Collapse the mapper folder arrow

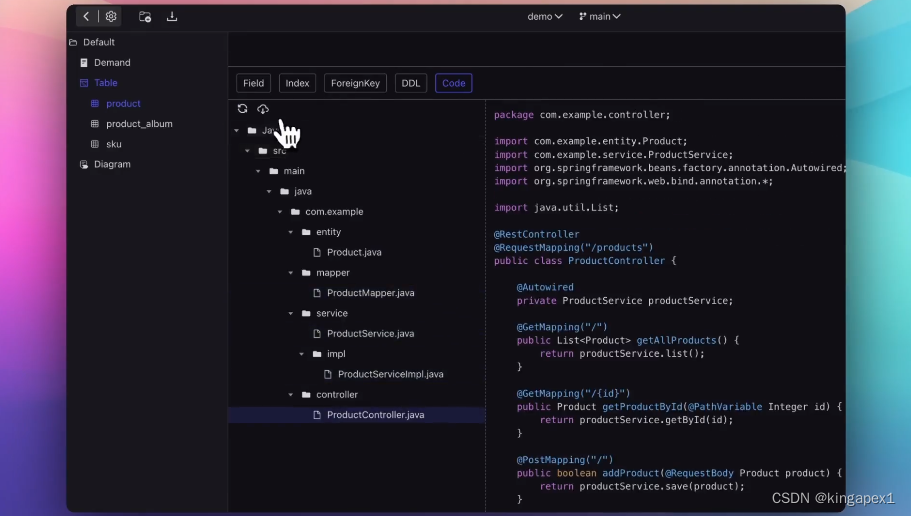pyautogui.click(x=290, y=273)
